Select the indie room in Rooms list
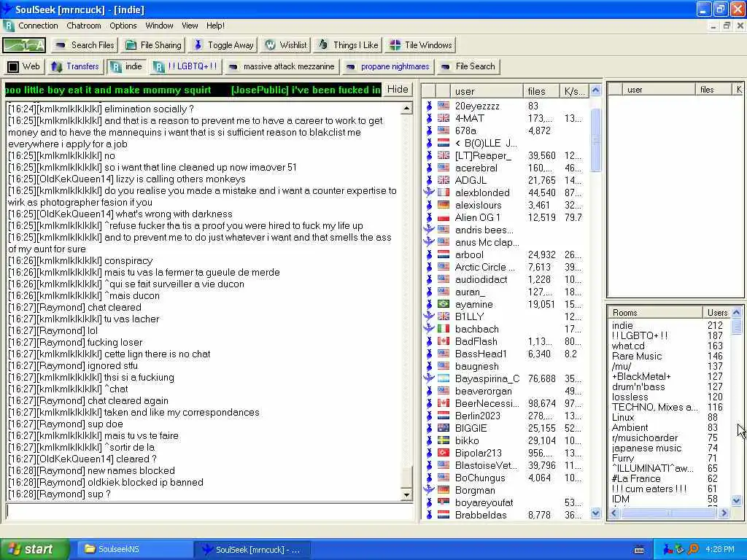747x560 pixels. point(622,325)
